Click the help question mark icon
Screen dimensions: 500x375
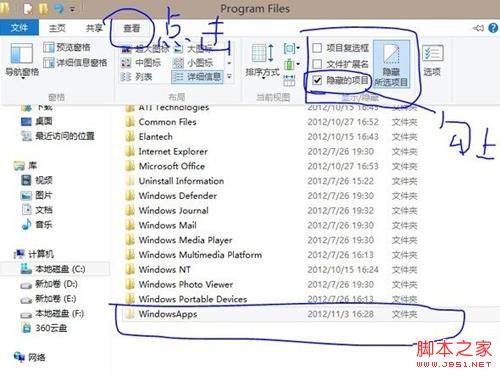tap(493, 28)
